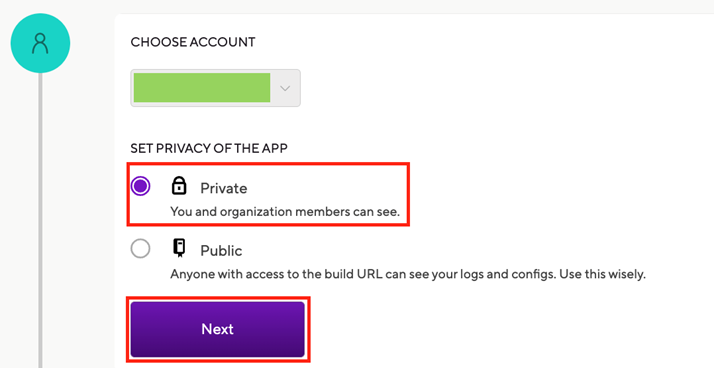The width and height of the screenshot is (714, 368).
Task: Expand the account selector combo box
Action: click(x=215, y=88)
